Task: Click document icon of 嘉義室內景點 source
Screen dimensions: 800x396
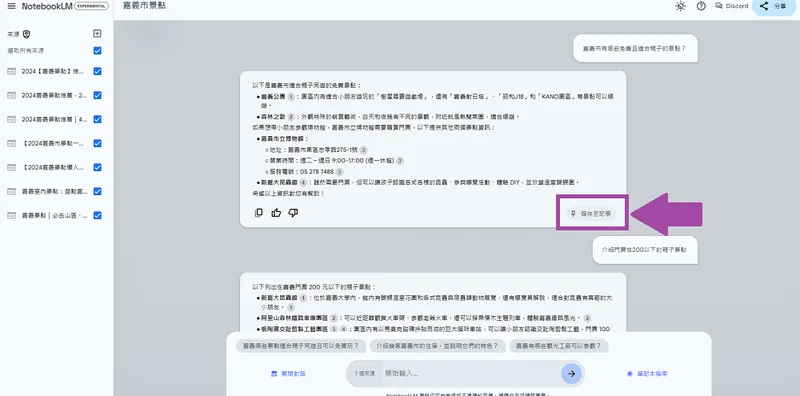Action: (12, 191)
